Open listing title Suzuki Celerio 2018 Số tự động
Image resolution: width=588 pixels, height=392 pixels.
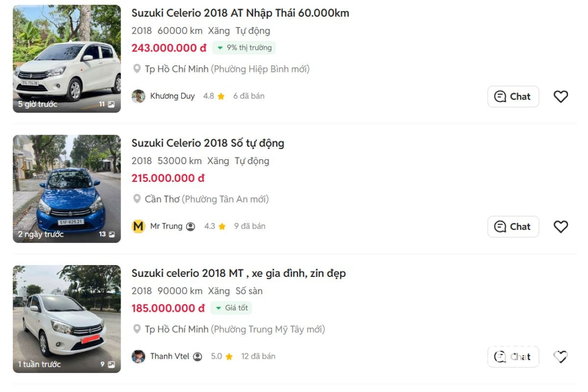click(208, 143)
